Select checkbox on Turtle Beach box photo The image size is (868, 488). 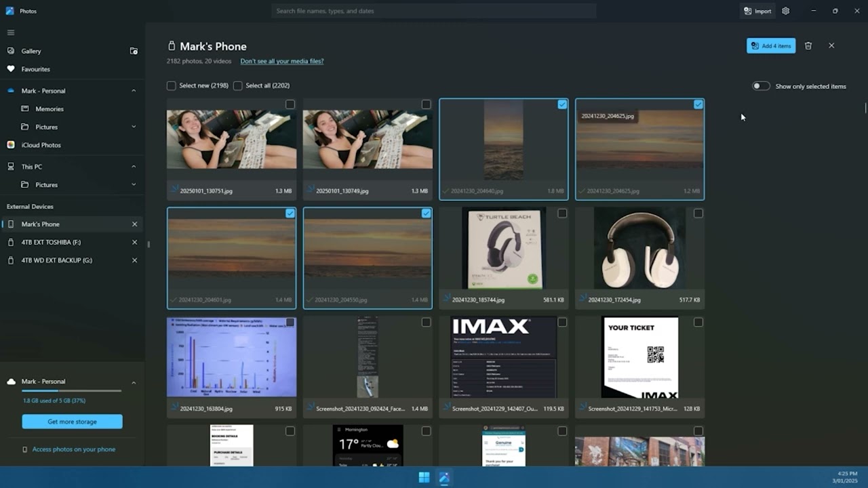562,213
